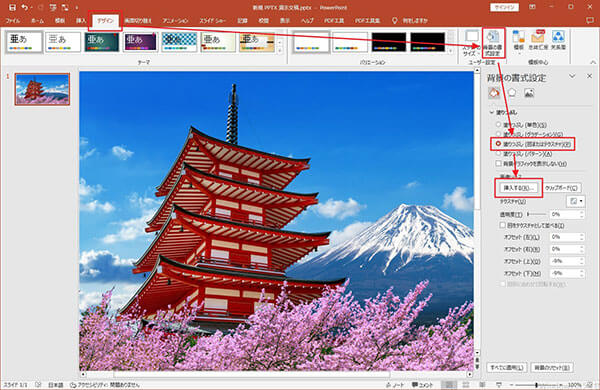Click the Sign in (サインイン) button

504,7
